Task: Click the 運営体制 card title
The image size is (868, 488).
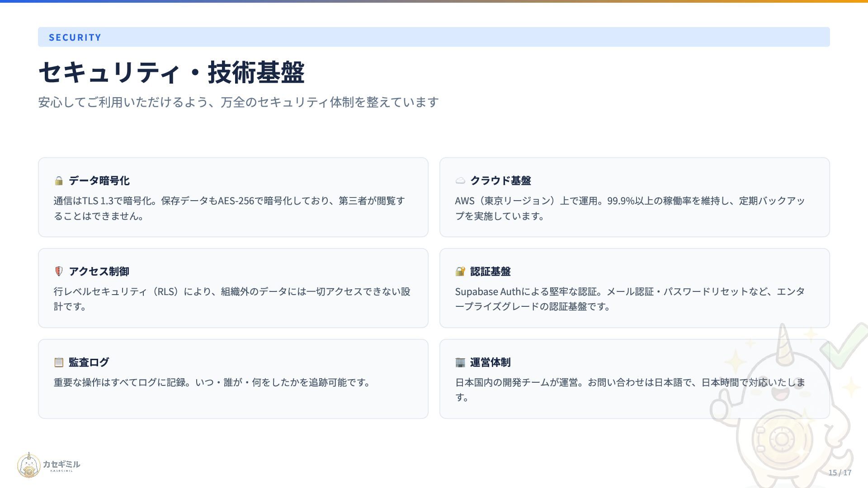Action: [x=491, y=362]
